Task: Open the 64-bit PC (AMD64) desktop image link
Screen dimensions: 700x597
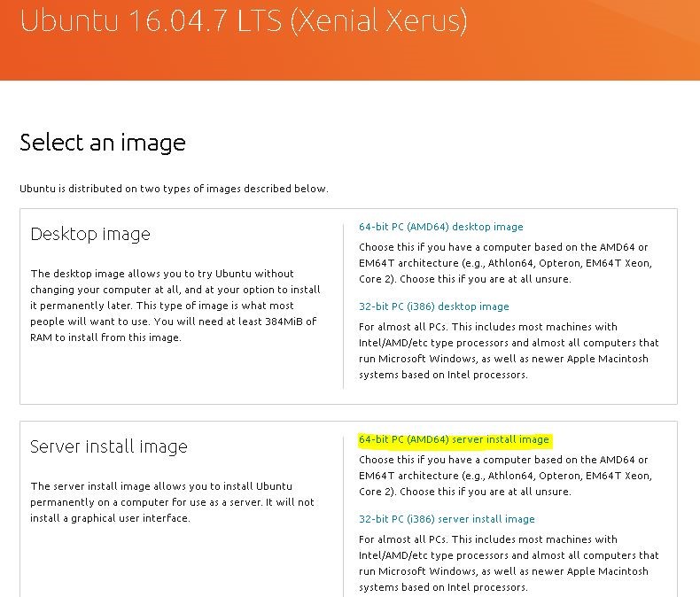Action: 440,227
